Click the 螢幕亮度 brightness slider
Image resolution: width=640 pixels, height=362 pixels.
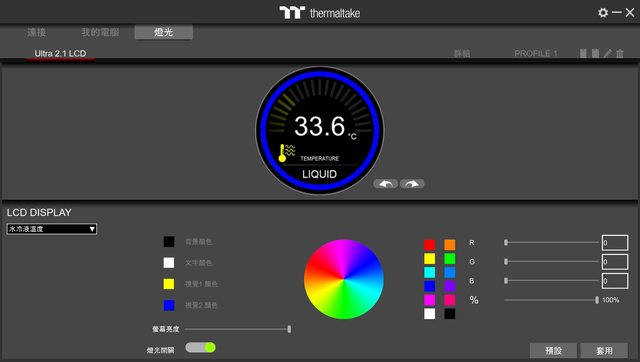click(238, 329)
